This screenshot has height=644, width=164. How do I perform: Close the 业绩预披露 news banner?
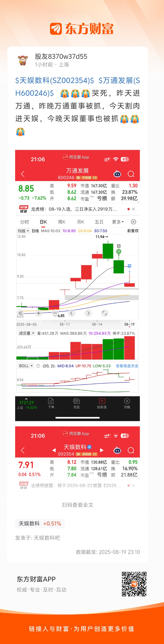pos(133,485)
